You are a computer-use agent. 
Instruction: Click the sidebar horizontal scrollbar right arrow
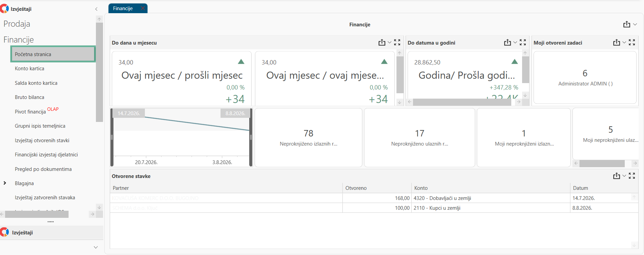pos(92,214)
